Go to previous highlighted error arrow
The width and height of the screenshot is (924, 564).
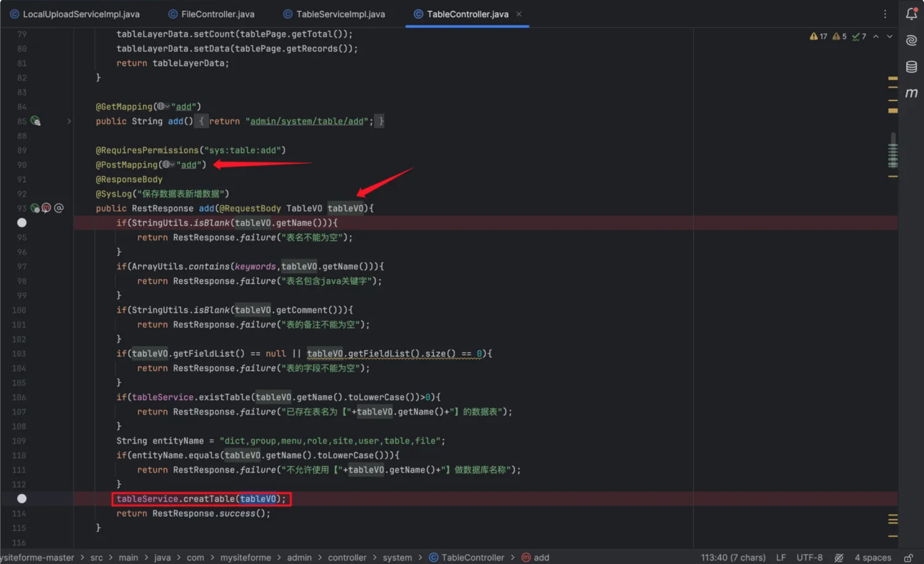[x=876, y=36]
